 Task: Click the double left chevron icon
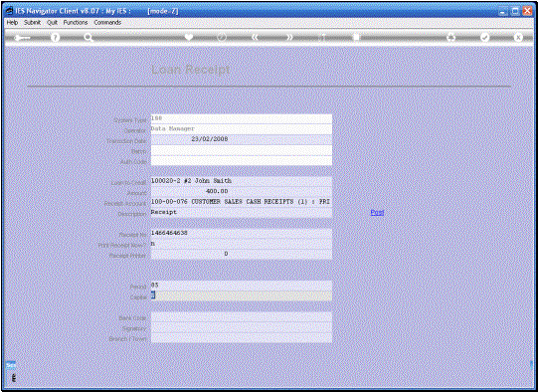255,37
